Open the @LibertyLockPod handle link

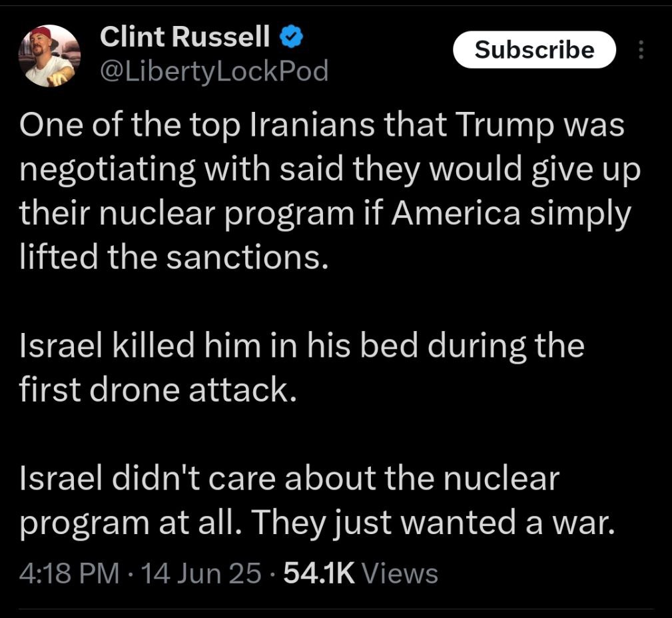pyautogui.click(x=214, y=71)
